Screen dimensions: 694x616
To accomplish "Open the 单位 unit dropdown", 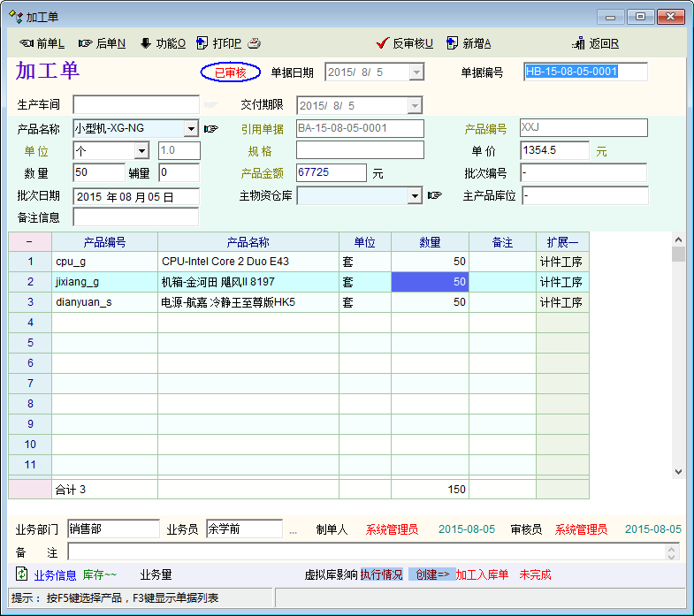I will click(144, 151).
